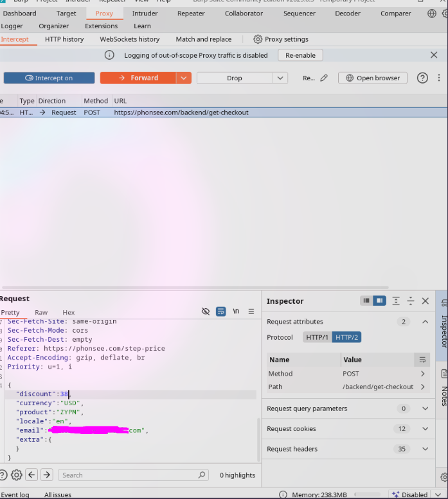The width and height of the screenshot is (448, 499).
Task: Toggle line wrap icon in Request editor
Action: pos(220,311)
